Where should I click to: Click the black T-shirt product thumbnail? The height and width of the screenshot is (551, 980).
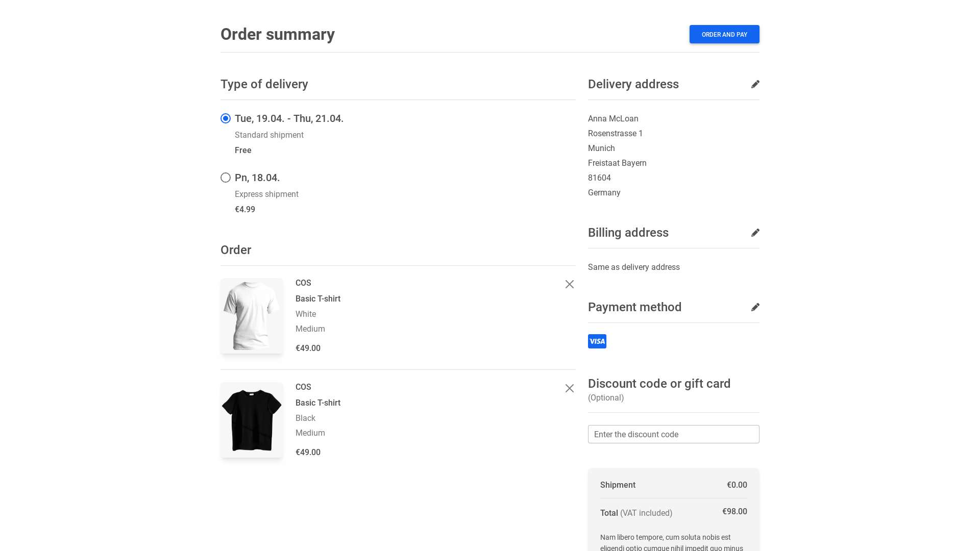click(252, 420)
